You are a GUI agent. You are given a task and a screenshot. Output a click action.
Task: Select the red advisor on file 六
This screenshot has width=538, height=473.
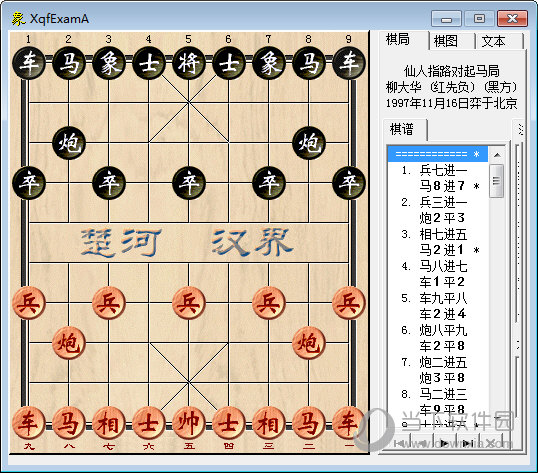click(x=149, y=423)
